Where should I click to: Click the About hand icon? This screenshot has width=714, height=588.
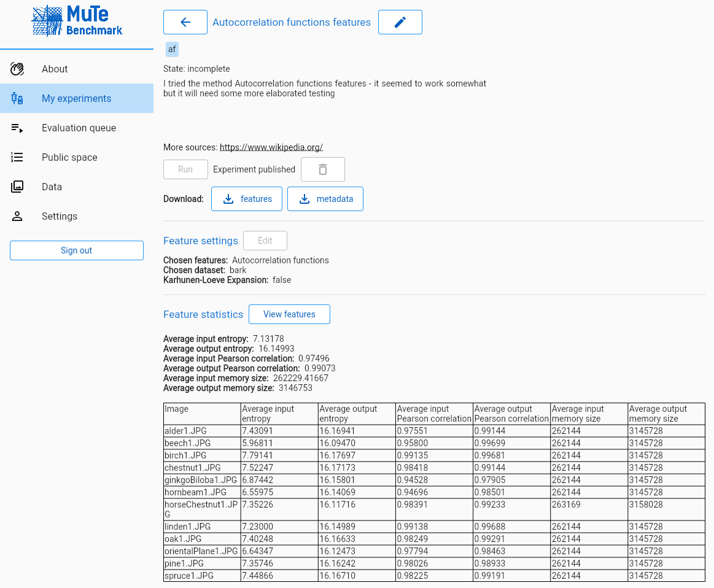point(17,69)
